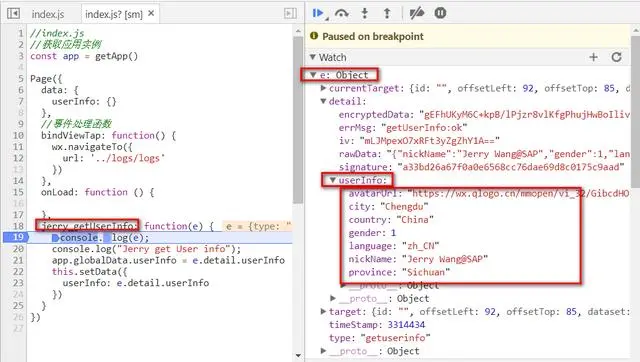This screenshot has width=640, height=362.
Task: Step out of current function
Action: pyautogui.click(x=387, y=13)
